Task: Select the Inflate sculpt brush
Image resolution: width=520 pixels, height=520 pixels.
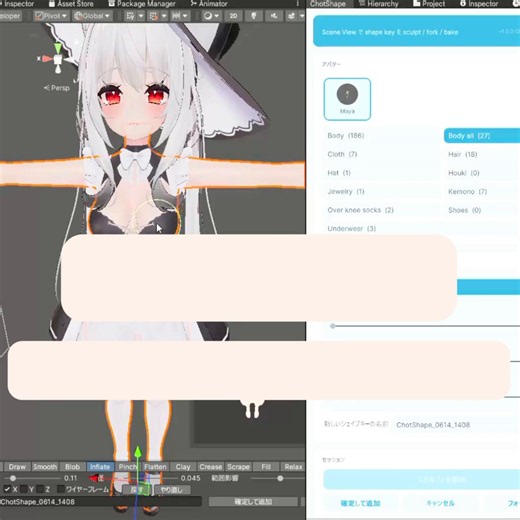Action: click(100, 467)
